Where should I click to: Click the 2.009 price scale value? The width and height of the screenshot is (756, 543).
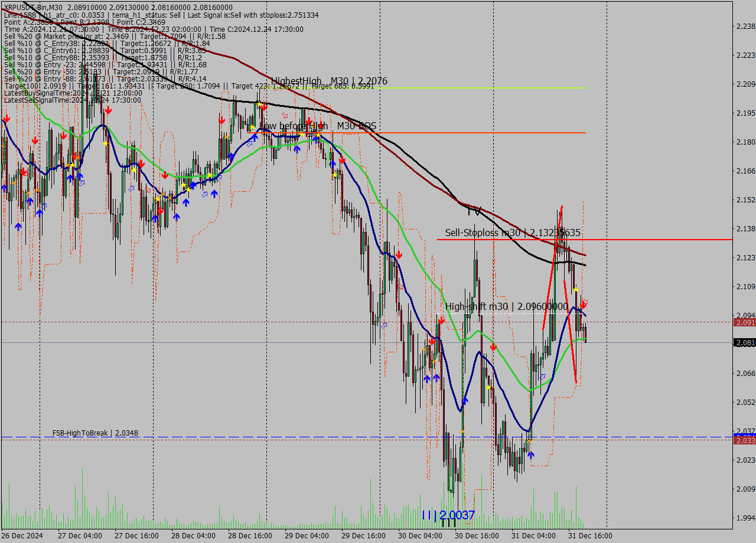tap(745, 489)
